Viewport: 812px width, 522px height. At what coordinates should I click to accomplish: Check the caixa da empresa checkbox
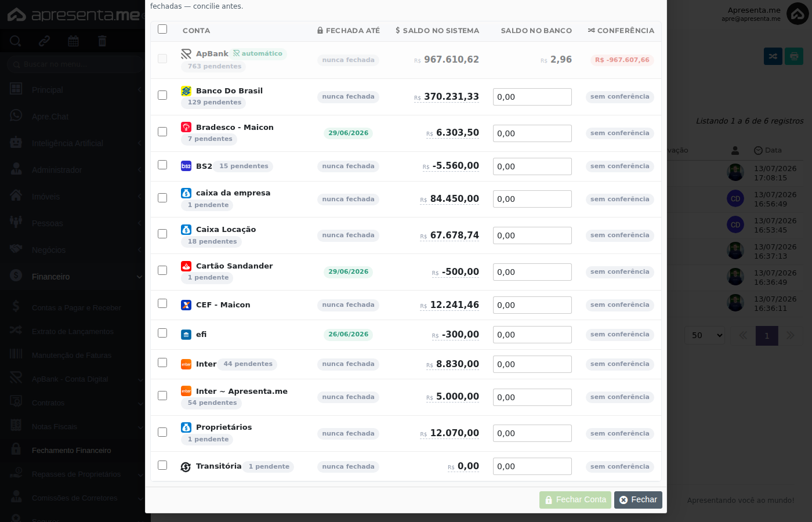[162, 198]
